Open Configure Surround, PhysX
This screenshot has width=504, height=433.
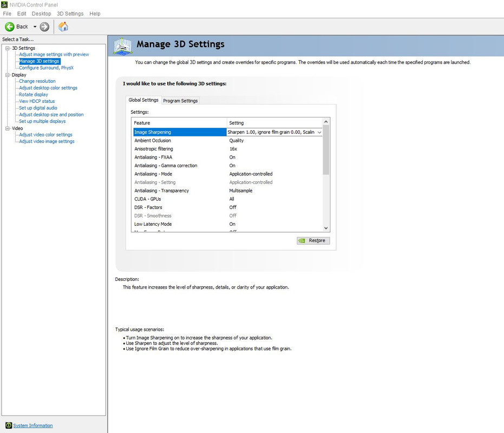pyautogui.click(x=47, y=68)
